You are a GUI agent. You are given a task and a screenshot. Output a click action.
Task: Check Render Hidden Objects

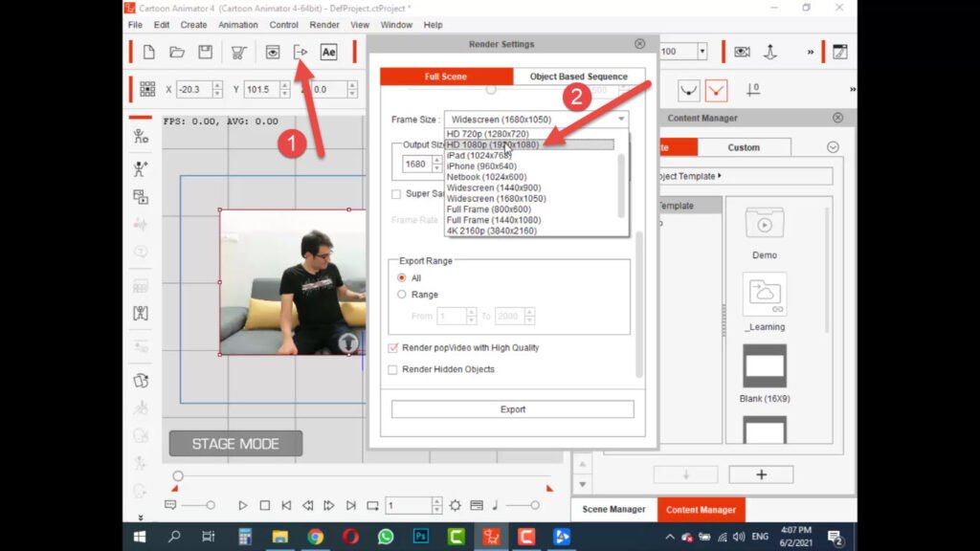[x=392, y=370]
